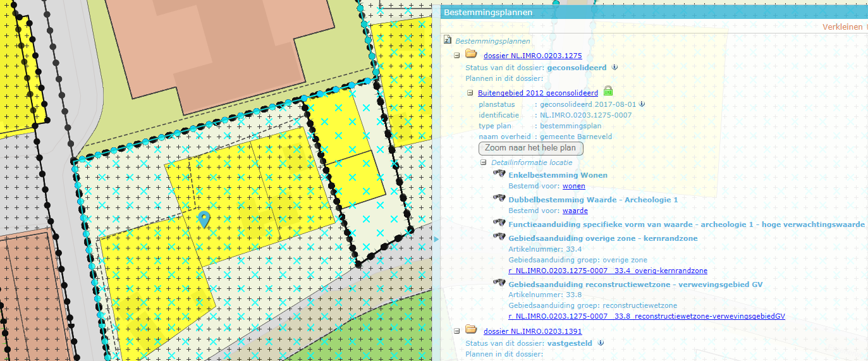
Task: Click the info icon next to status vastgesteld
Action: pos(600,343)
